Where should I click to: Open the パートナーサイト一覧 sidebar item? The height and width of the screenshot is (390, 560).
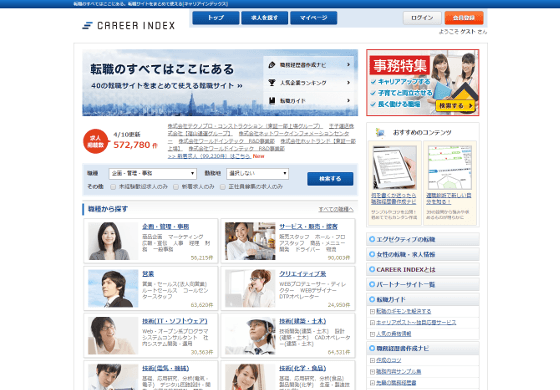click(x=422, y=284)
